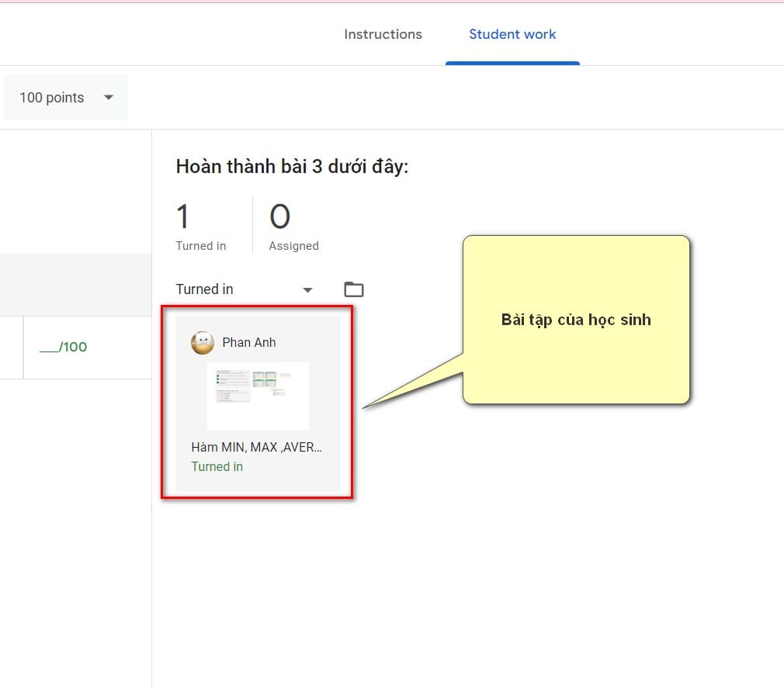Click Phan Anh's profile avatar

(x=203, y=342)
